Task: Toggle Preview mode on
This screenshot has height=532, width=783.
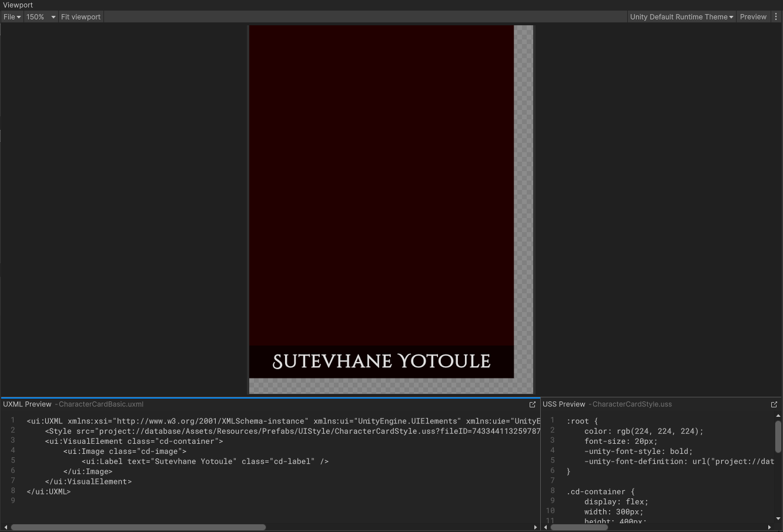Action: point(753,17)
